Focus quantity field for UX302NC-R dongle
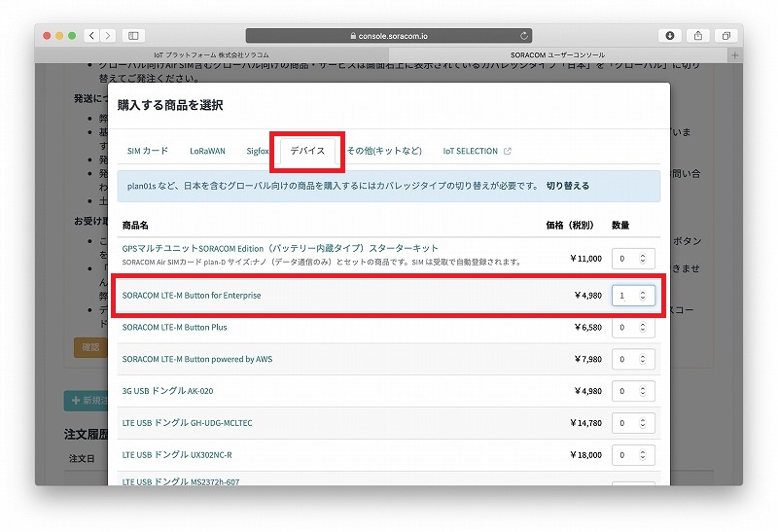Image resolution: width=778 pixels, height=532 pixels. pos(633,455)
